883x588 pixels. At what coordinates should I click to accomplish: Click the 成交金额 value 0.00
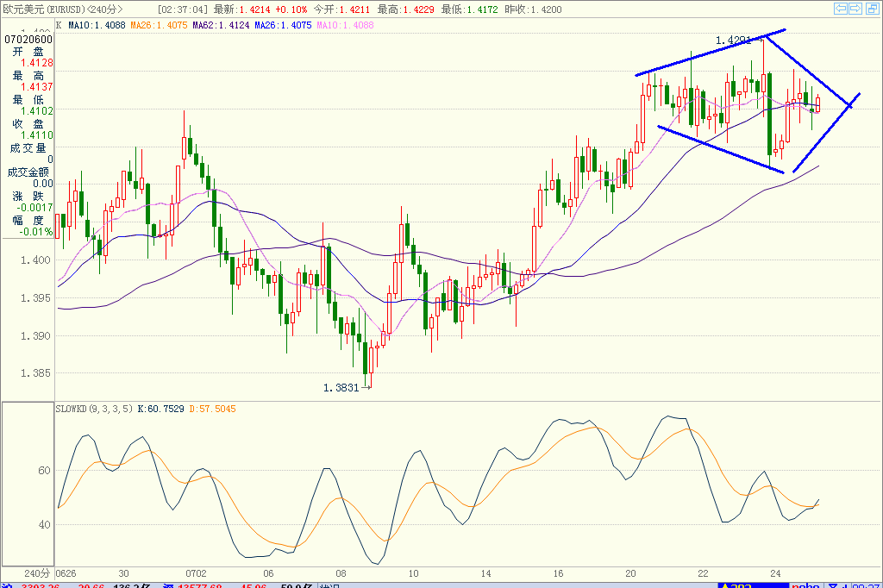[43, 184]
